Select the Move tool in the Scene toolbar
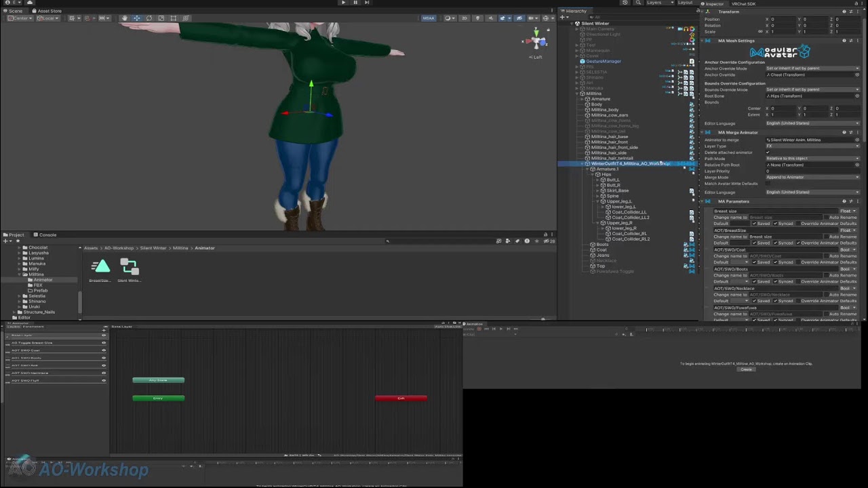 pyautogui.click(x=136, y=18)
